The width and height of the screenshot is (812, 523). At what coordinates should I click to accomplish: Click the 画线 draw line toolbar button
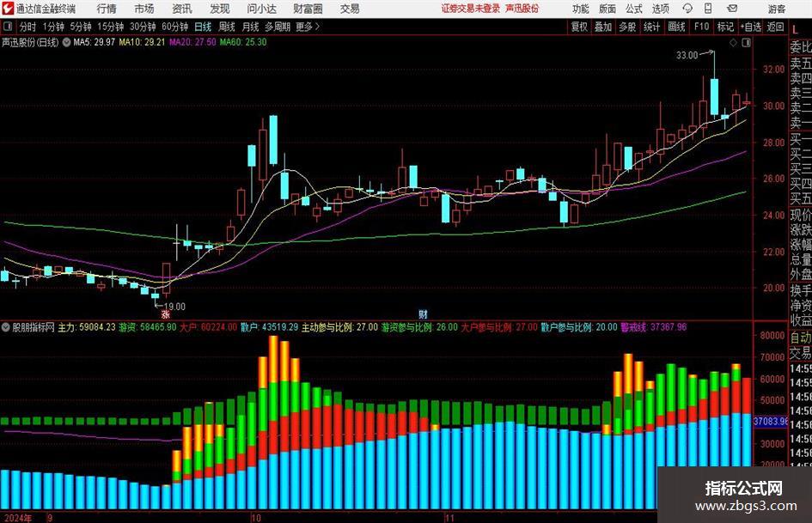tap(676, 27)
